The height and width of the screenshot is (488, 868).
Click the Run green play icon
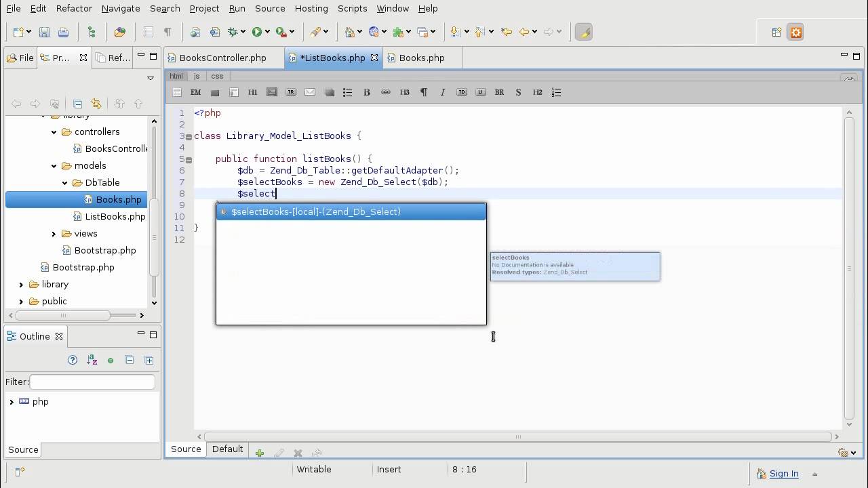257,32
